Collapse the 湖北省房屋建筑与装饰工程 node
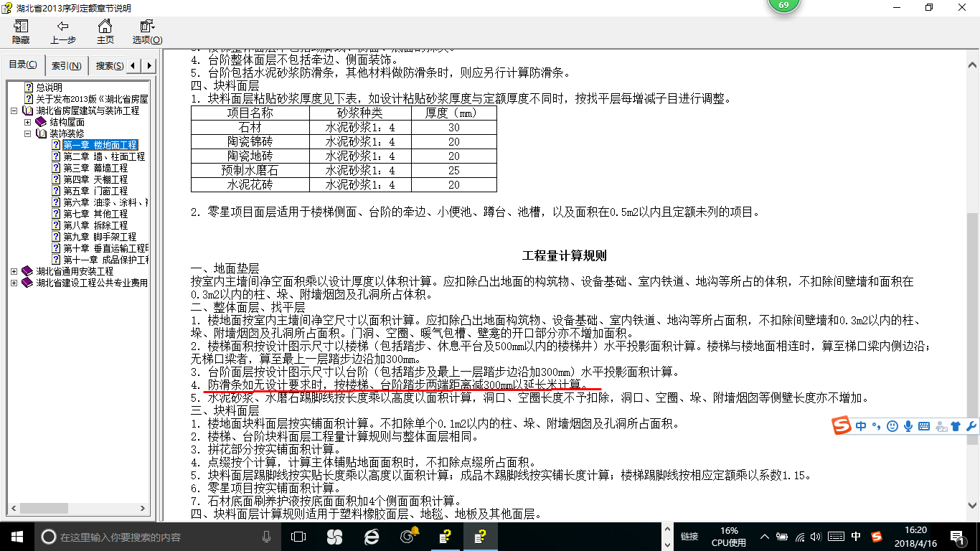The width and height of the screenshot is (980, 551). tap(14, 111)
